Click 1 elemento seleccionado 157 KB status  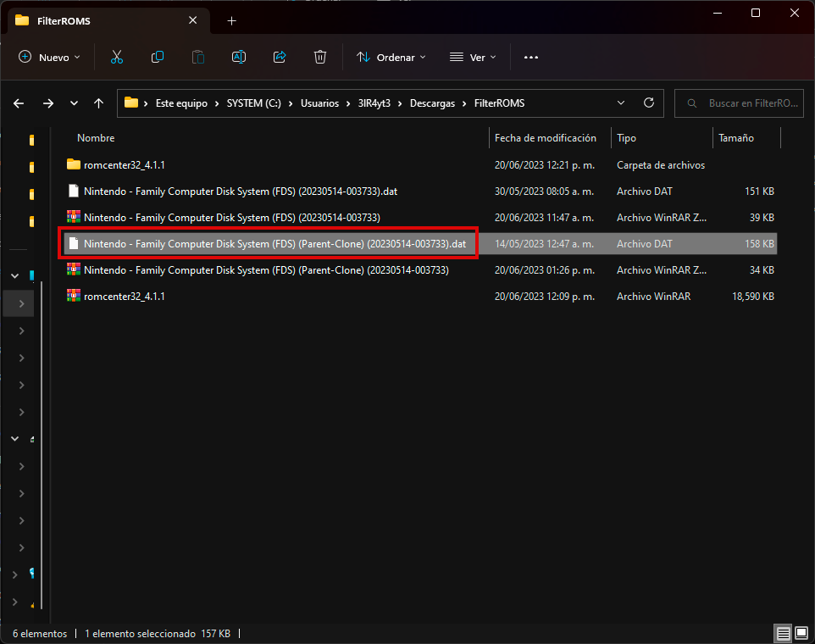[x=158, y=634]
